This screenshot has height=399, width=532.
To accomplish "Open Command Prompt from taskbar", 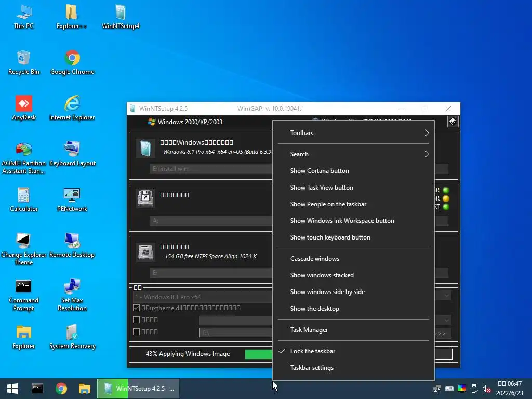I will (37, 389).
